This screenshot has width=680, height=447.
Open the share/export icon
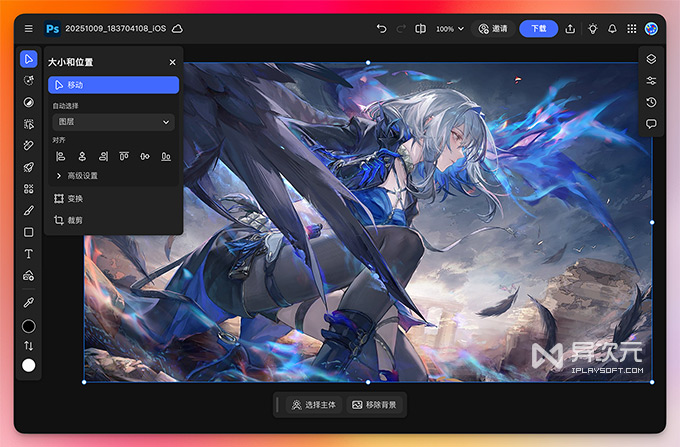(570, 29)
